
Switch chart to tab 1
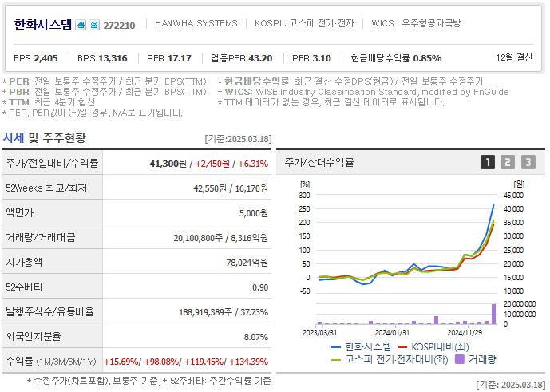(x=487, y=162)
